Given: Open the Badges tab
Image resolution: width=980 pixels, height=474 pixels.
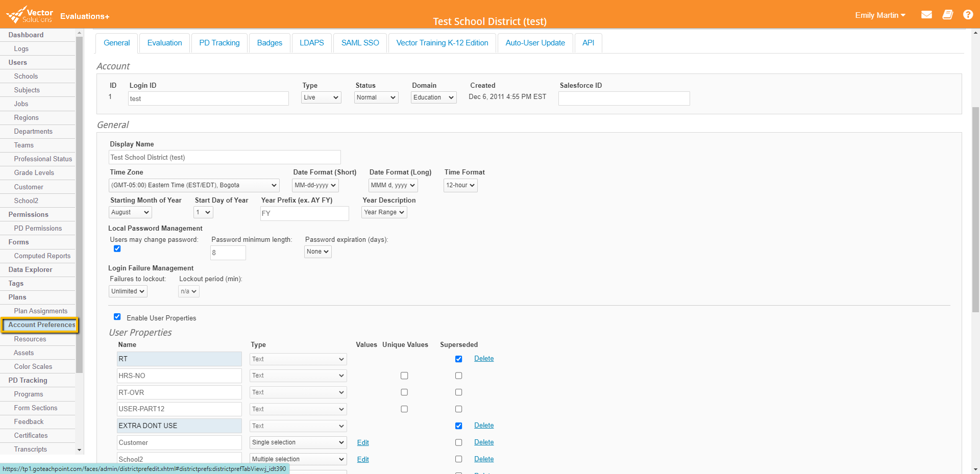Looking at the screenshot, I should (x=269, y=43).
